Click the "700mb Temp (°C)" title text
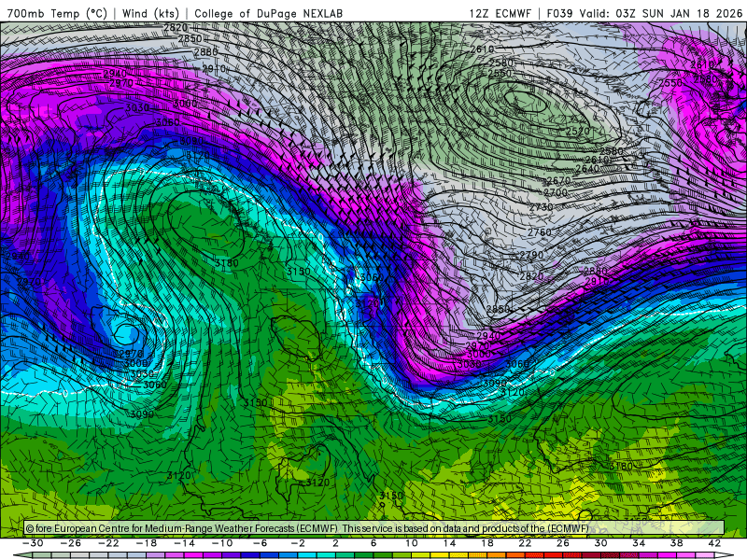The width and height of the screenshot is (747, 560). [57, 13]
